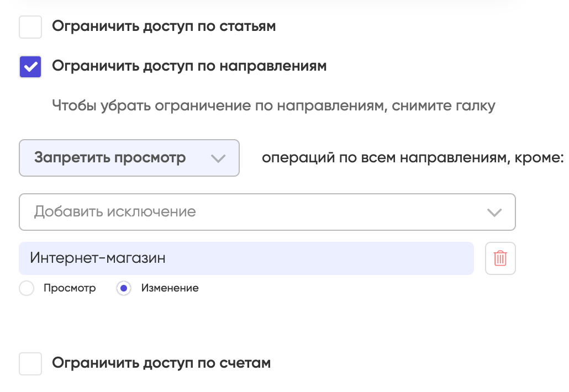Delete the Интернет-магазин exception with trash icon
This screenshot has height=392, width=569.
click(x=500, y=258)
